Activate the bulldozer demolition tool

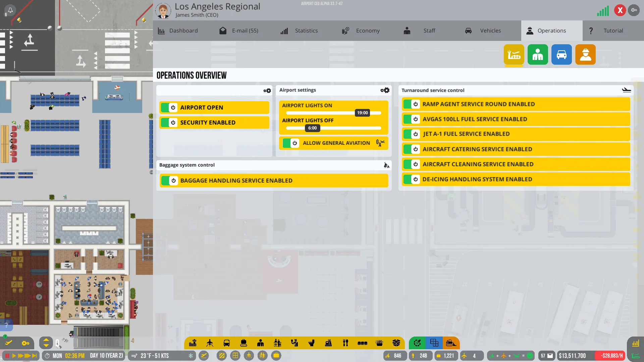[451, 343]
